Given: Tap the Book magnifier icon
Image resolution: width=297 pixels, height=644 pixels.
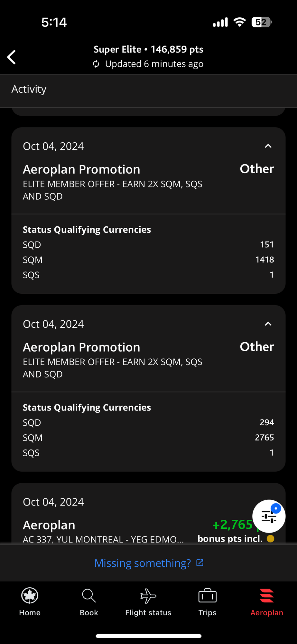Looking at the screenshot, I should coord(89,596).
